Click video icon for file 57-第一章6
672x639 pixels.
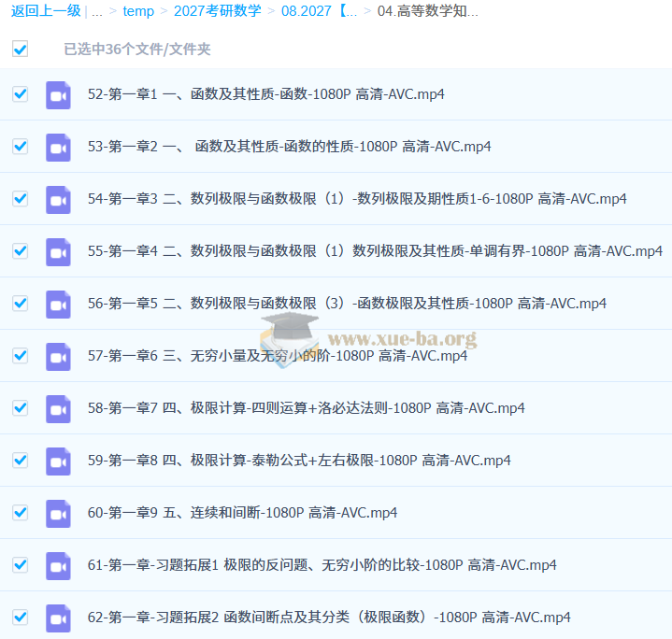point(58,356)
